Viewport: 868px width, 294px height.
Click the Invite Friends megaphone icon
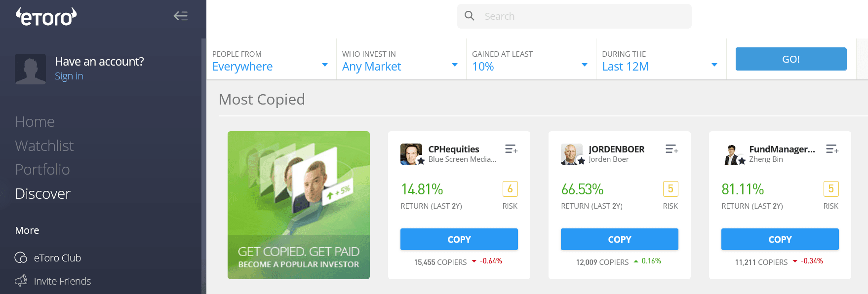(21, 281)
